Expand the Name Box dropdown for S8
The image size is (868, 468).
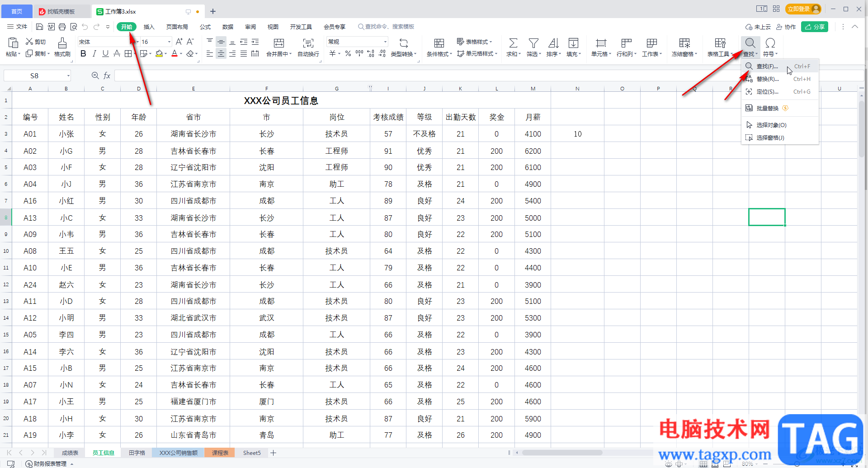pos(68,76)
